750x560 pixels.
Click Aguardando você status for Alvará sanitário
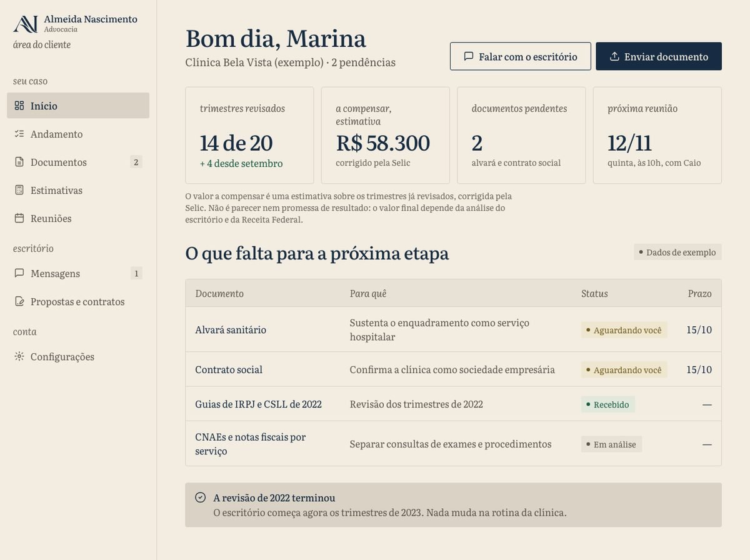[x=624, y=329]
